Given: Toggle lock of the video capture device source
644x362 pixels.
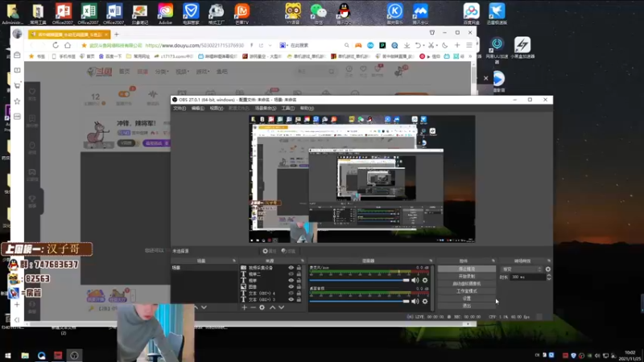Looking at the screenshot, I should click(299, 268).
